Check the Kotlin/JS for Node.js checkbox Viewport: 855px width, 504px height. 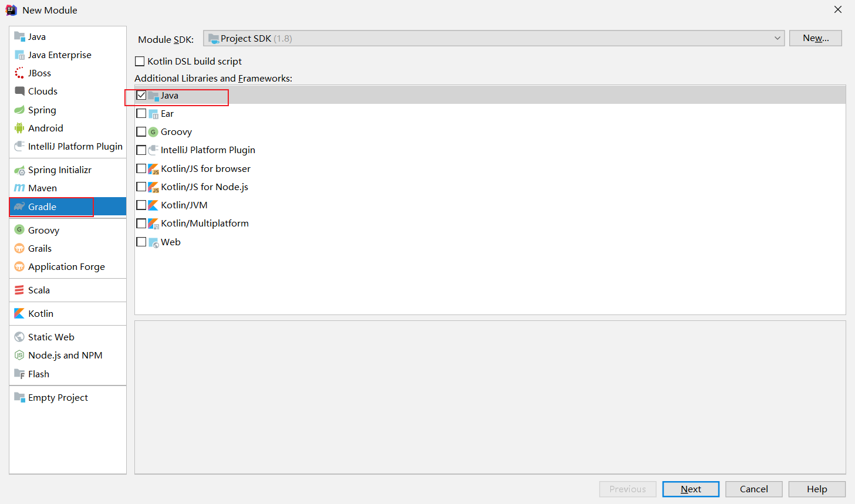tap(141, 187)
